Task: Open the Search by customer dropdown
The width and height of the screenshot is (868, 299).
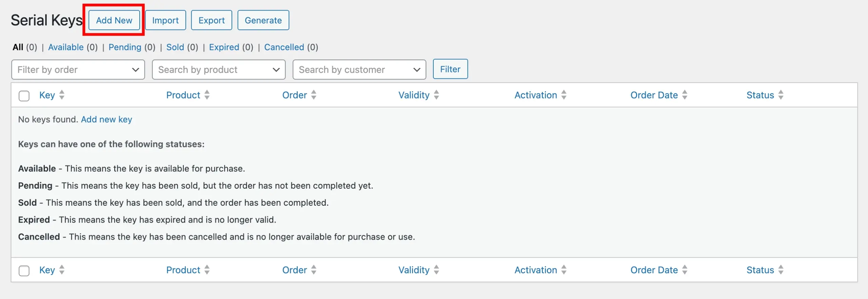Action: pos(359,70)
